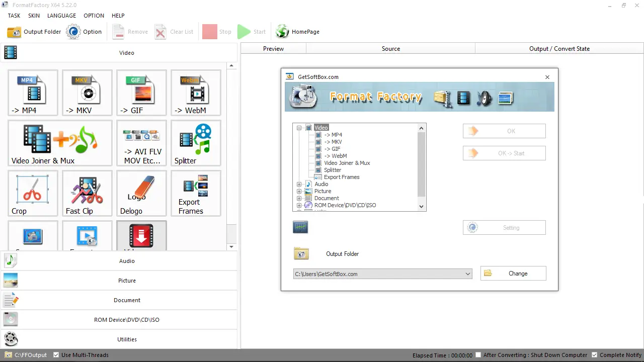
Task: Expand the Document category panel
Action: click(119, 300)
